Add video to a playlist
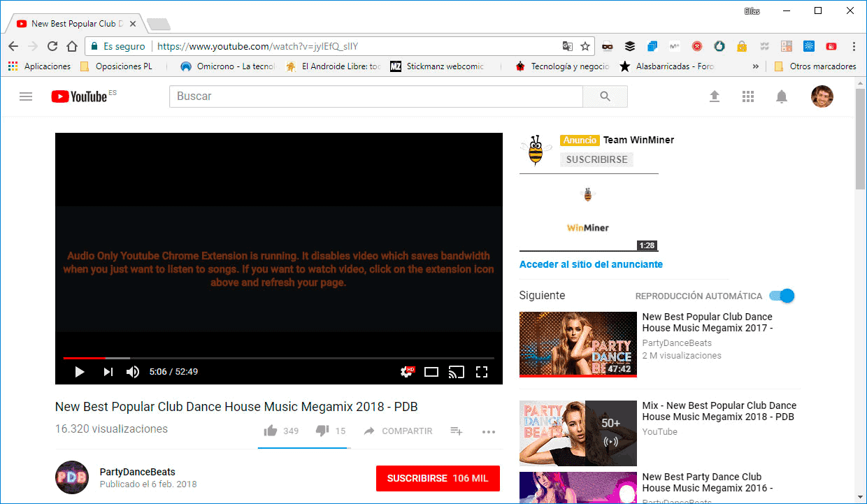 click(457, 431)
